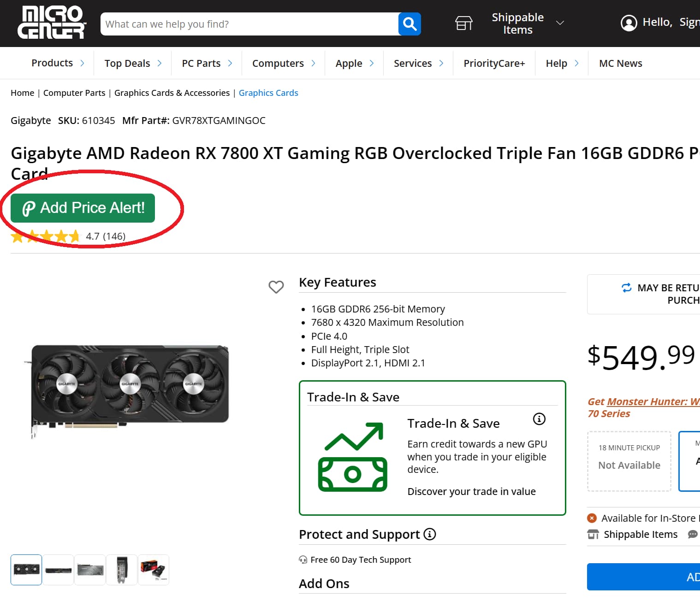Expand the Help menu chevron
Image resolution: width=700 pixels, height=601 pixels.
point(577,63)
